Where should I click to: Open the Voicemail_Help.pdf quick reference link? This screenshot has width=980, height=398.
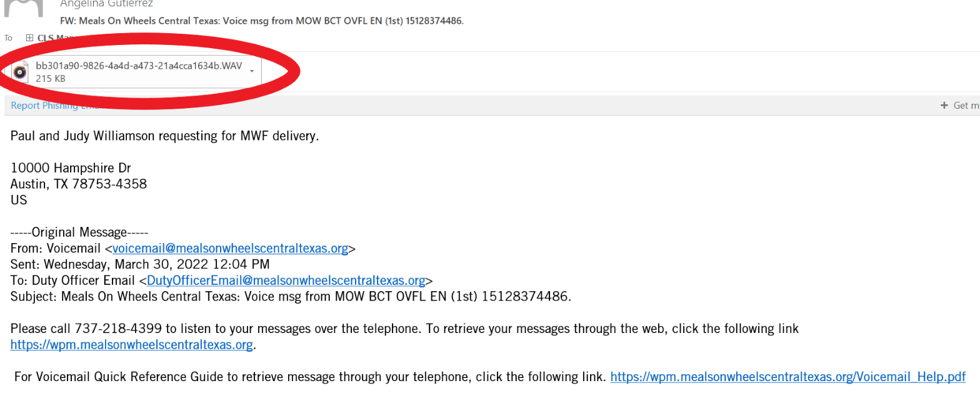[788, 377]
